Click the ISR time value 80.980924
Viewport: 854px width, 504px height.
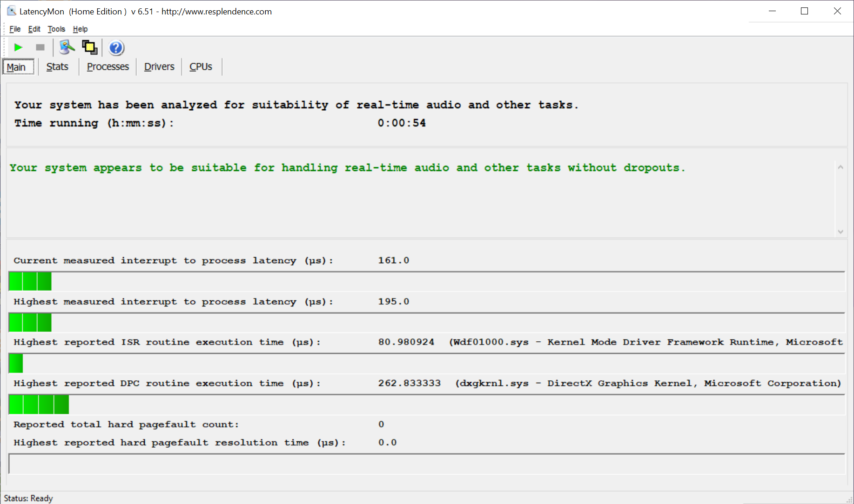tap(406, 342)
